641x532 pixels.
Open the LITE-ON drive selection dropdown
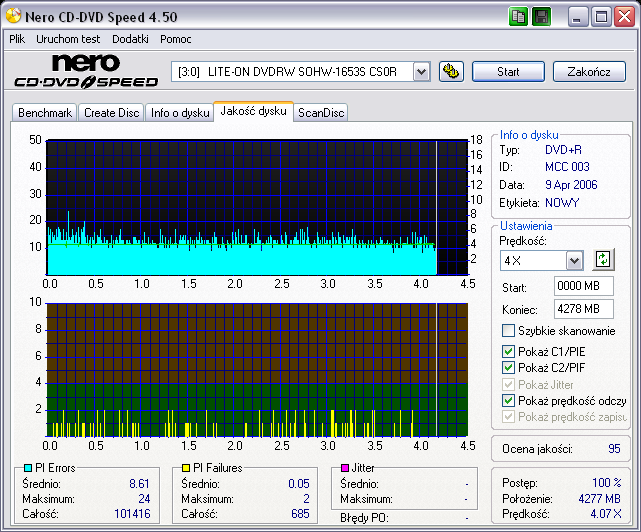421,71
